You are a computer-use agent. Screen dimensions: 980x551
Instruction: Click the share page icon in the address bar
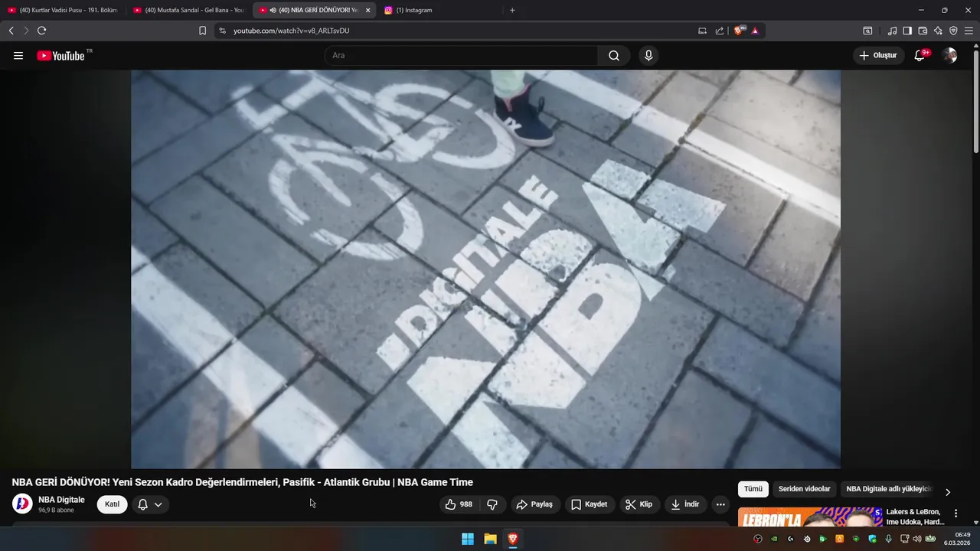click(720, 31)
